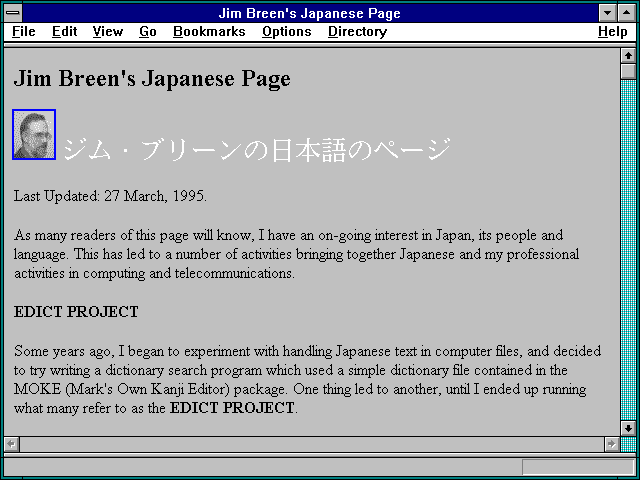Image resolution: width=640 pixels, height=480 pixels.
Task: Click 'Last Updated: 27 March, 1995.' text
Action: (x=110, y=196)
